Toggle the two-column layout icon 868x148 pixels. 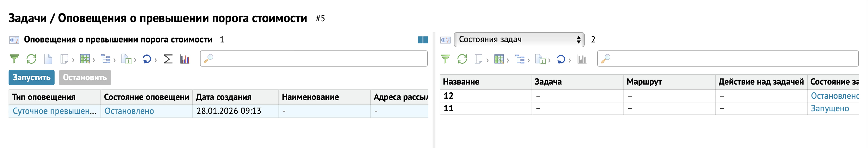click(x=423, y=40)
